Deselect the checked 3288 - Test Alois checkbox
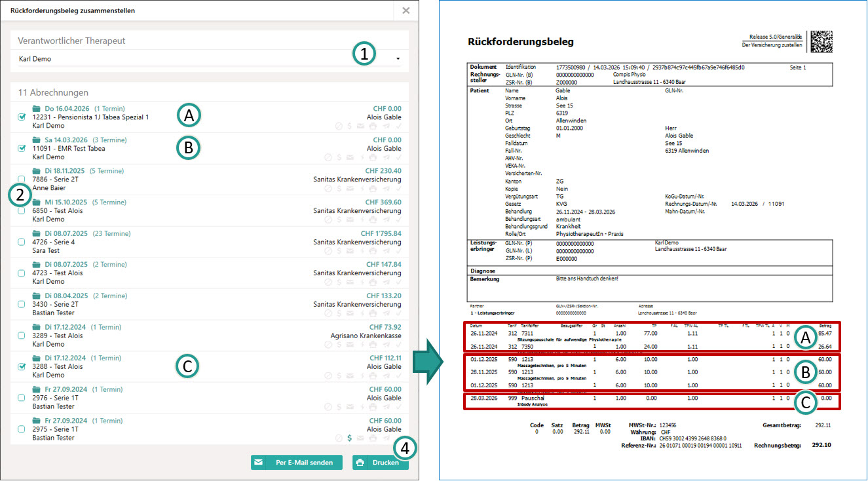 click(22, 367)
